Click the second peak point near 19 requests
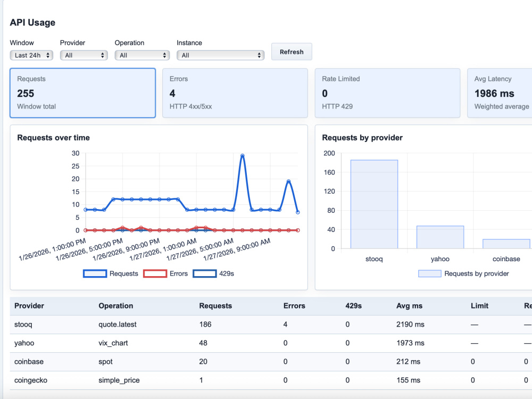The image size is (532, 399). [288, 181]
